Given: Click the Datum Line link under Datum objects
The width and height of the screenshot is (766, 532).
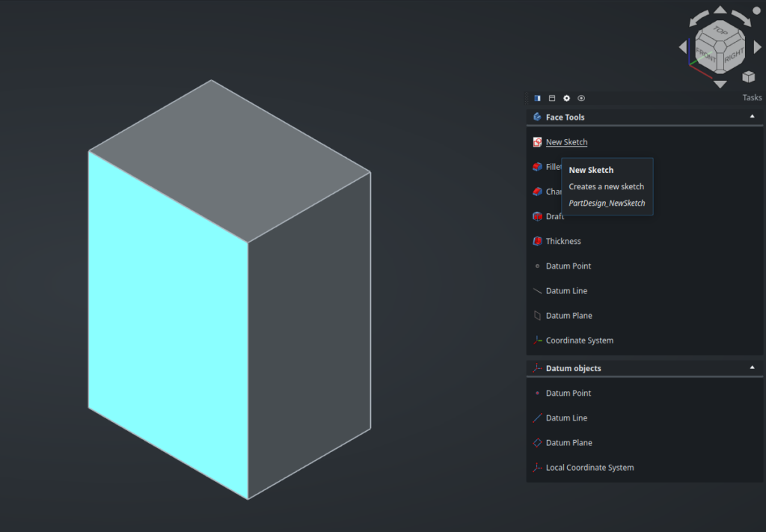Looking at the screenshot, I should [566, 418].
